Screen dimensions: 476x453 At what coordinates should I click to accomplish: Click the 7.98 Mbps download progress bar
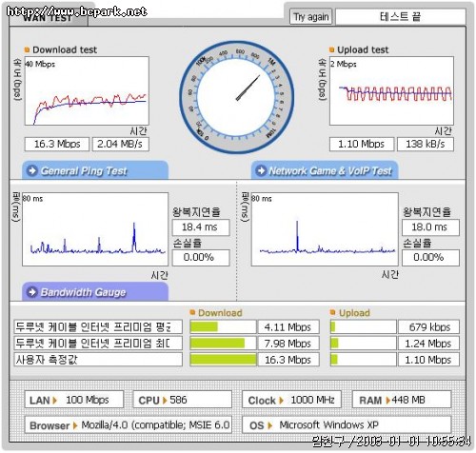(223, 344)
